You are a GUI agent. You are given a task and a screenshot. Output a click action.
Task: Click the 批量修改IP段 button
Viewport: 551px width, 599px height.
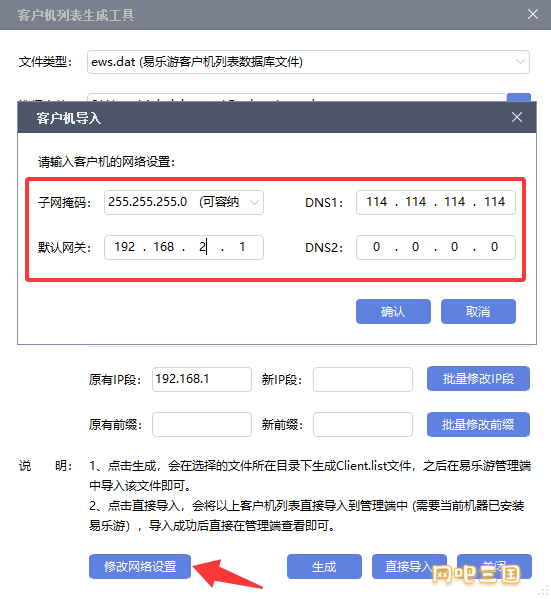478,379
